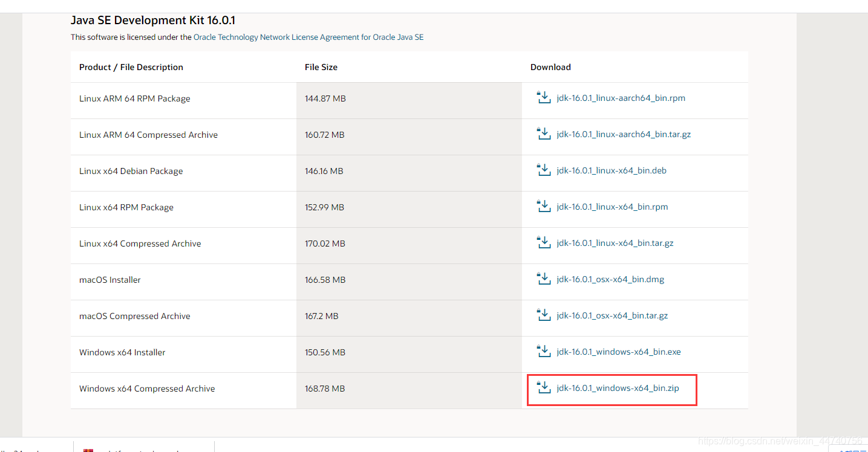Click download icon beside osx-x64 tar.gz file
868x452 pixels.
point(544,315)
